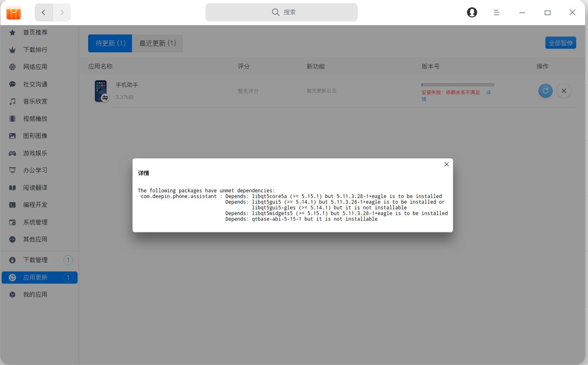Select the 社交沟通 category
This screenshot has height=365, width=588.
39,84
